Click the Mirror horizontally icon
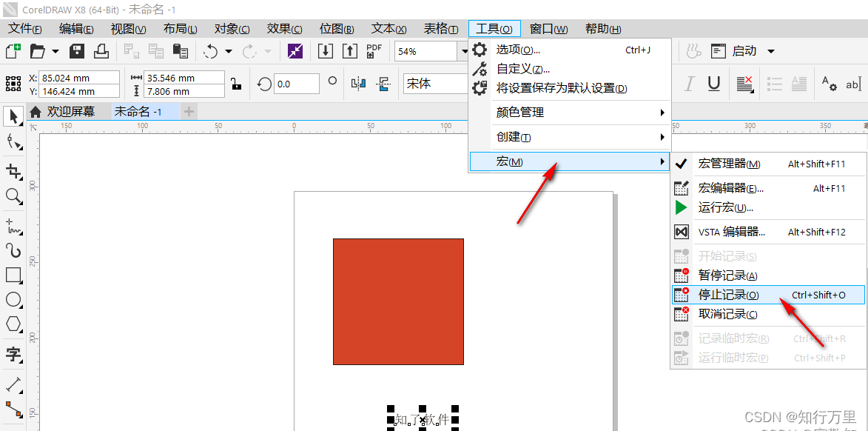This screenshot has width=868, height=431. click(359, 84)
